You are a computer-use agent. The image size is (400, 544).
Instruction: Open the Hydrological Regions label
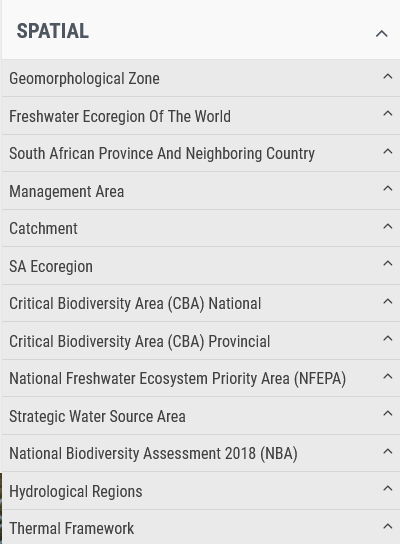coord(76,492)
